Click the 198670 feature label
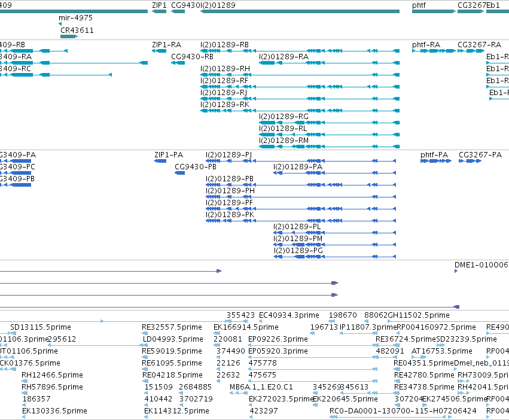This screenshot has width=509, height=420. coord(343,315)
